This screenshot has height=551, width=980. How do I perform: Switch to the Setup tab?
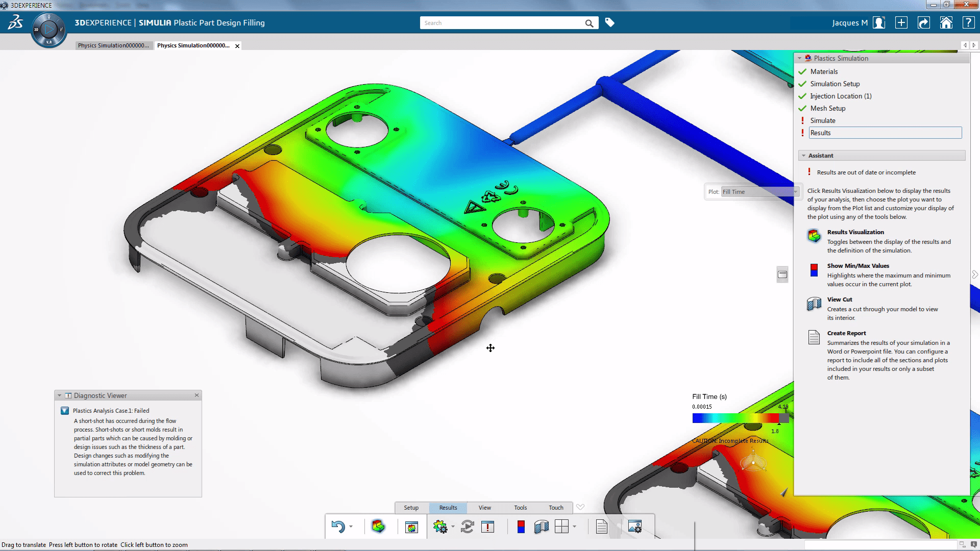coord(411,507)
